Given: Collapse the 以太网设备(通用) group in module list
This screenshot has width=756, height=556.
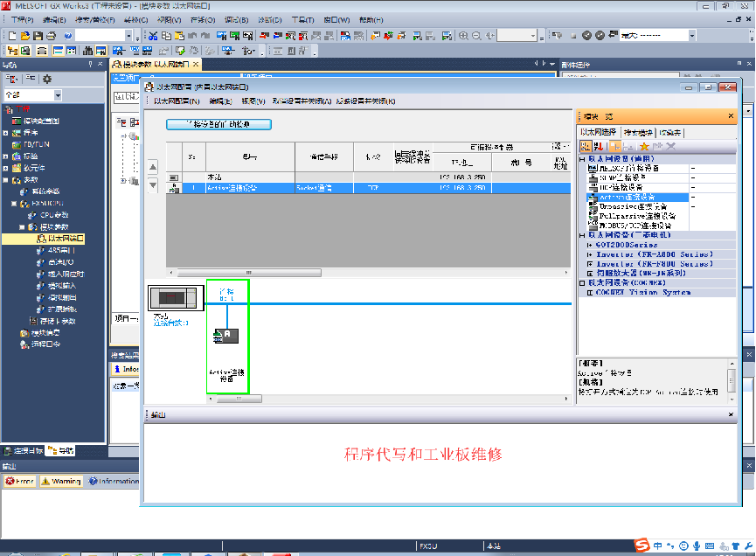Looking at the screenshot, I should (x=582, y=158).
